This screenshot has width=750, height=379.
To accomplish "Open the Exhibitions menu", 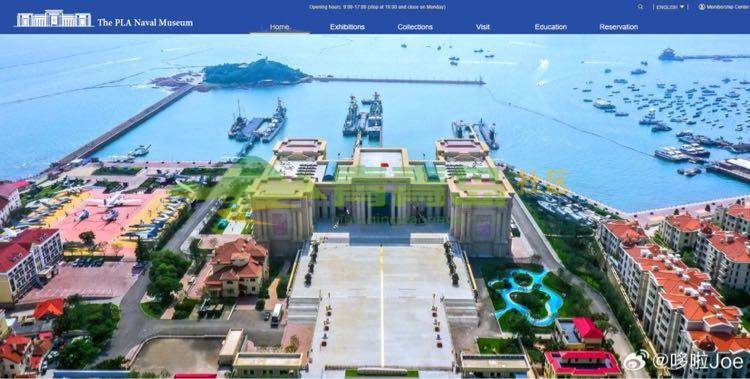I will 347,27.
